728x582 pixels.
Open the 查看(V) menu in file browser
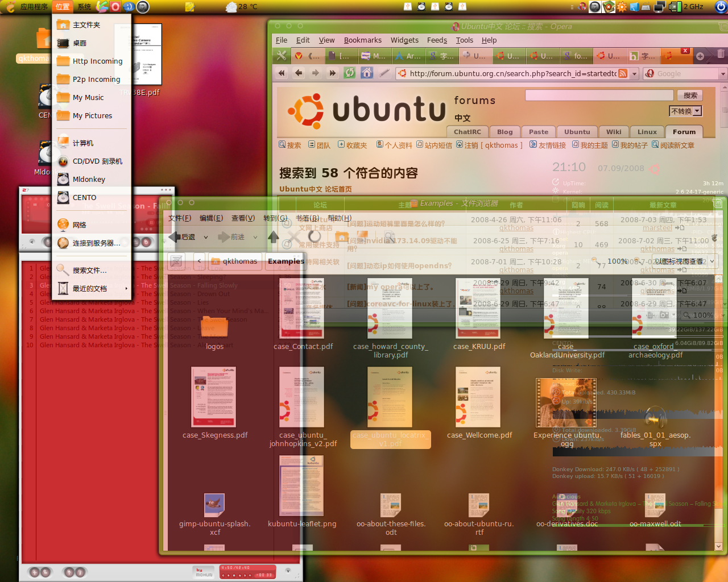pos(243,218)
